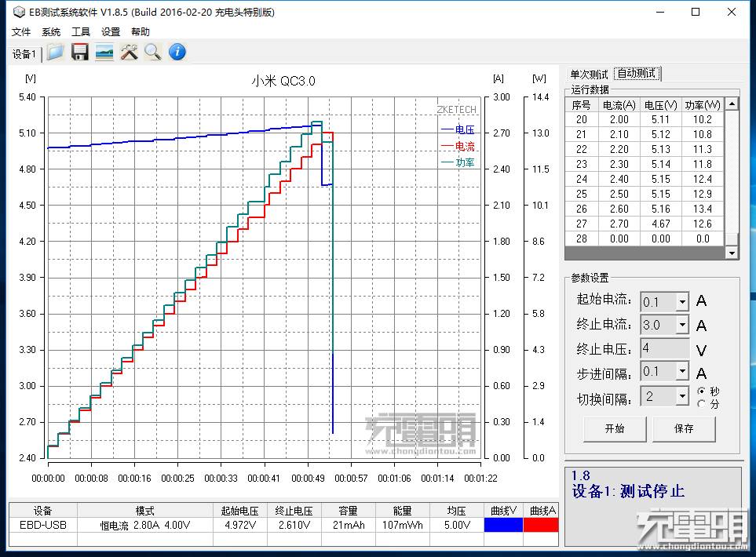
Task: Click the 恒电流 2.80A 4.00V mode cell
Action: 145,525
